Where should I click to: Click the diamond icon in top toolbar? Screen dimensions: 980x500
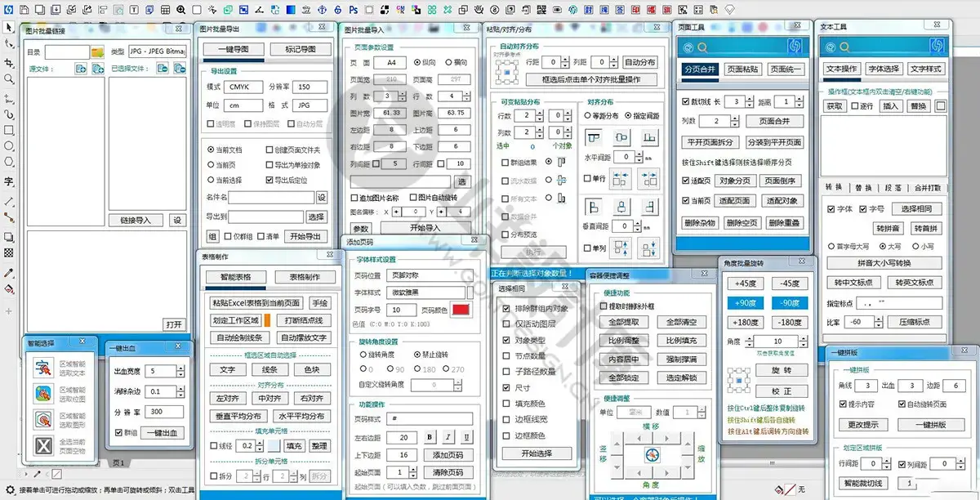[x=729, y=10]
